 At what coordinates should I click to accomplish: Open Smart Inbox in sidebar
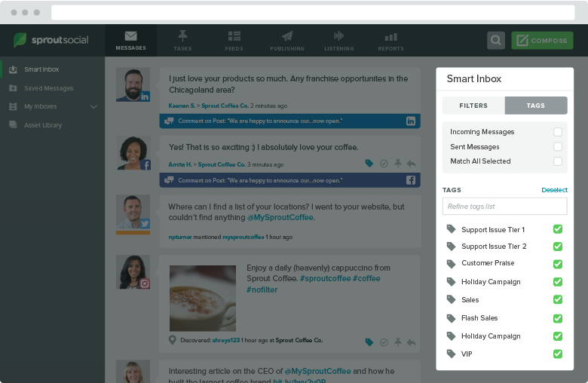pos(41,69)
